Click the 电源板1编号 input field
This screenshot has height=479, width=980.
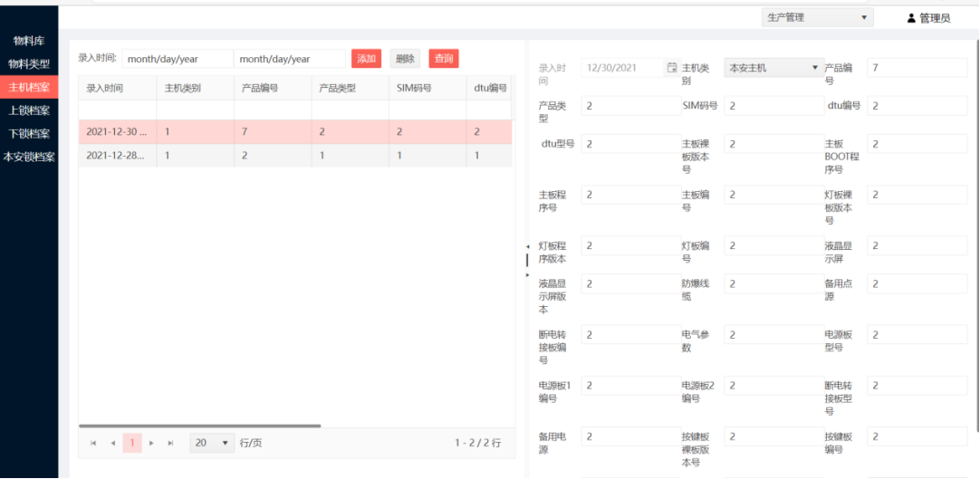click(631, 386)
